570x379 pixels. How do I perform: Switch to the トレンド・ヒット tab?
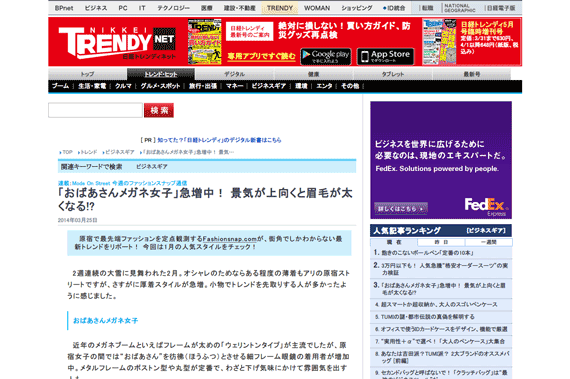pyautogui.click(x=161, y=74)
